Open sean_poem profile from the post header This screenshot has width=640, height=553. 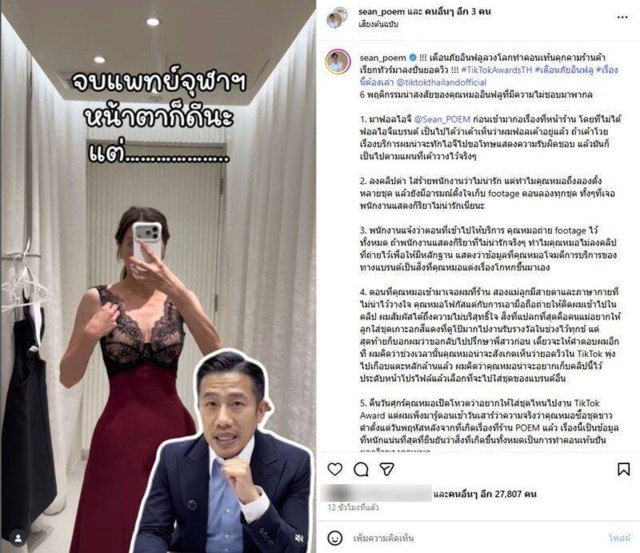pos(381,11)
